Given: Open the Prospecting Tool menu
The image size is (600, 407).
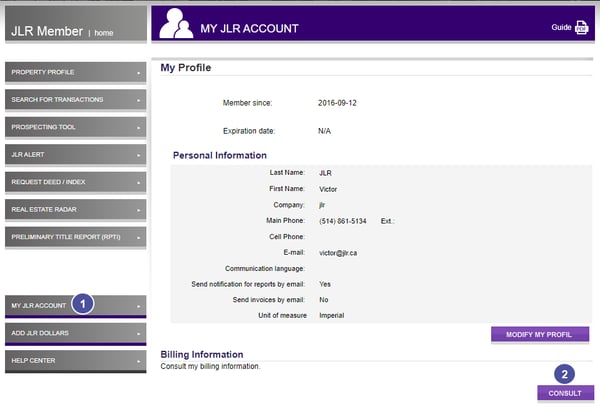Looking at the screenshot, I should (75, 127).
